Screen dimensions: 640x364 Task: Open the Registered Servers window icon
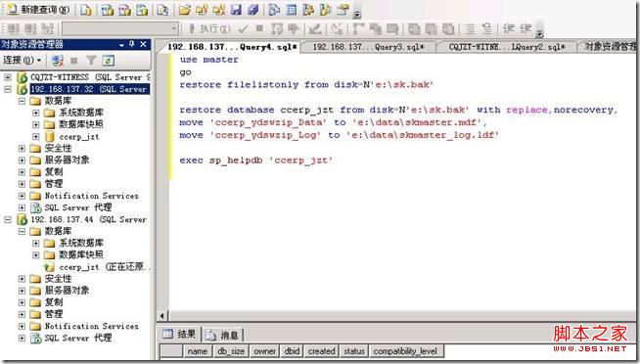coord(274,10)
